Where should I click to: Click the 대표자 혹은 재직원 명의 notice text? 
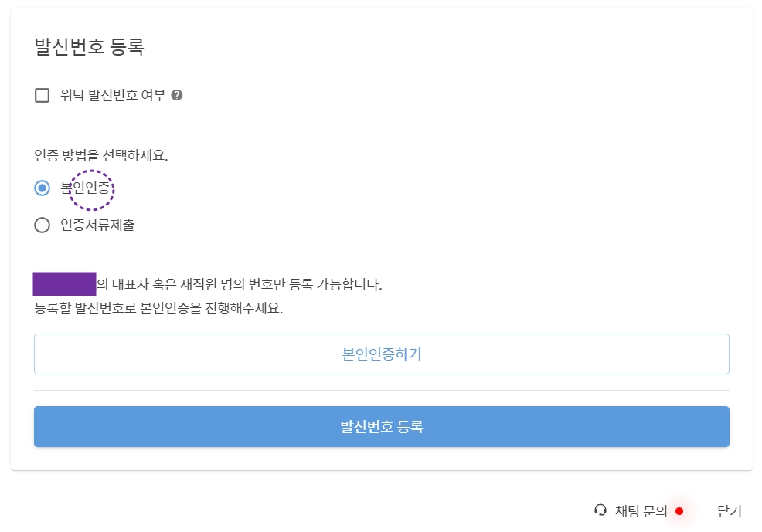coord(240,284)
